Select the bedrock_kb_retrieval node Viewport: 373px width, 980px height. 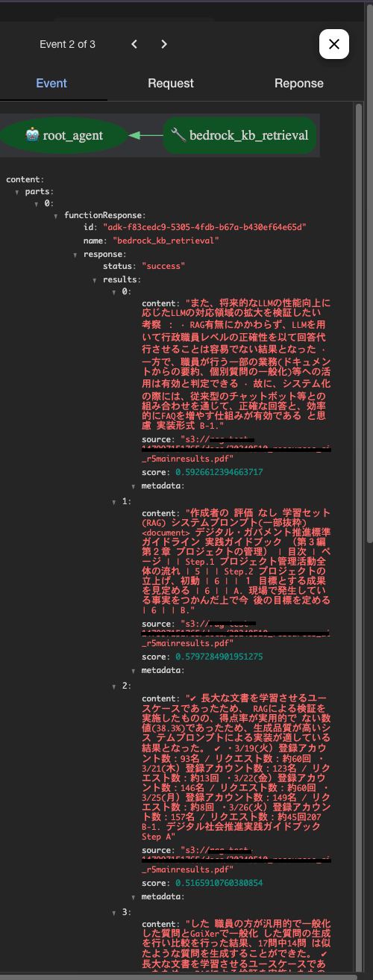coord(239,135)
